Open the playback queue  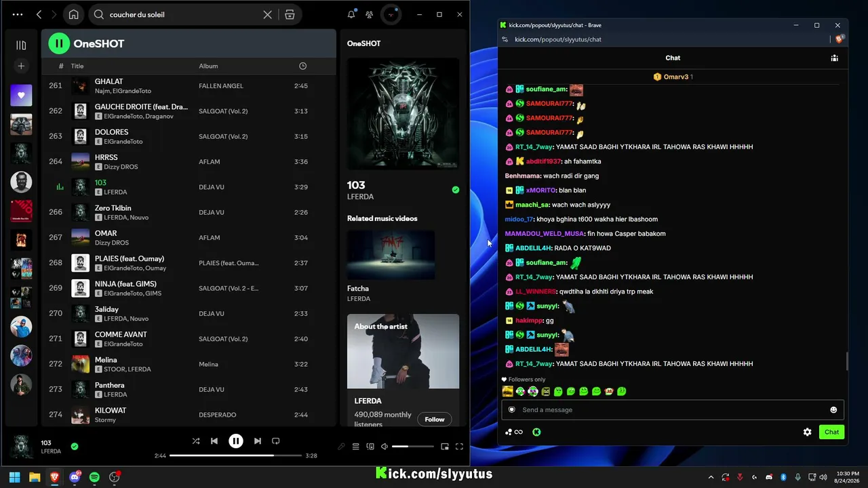click(355, 447)
